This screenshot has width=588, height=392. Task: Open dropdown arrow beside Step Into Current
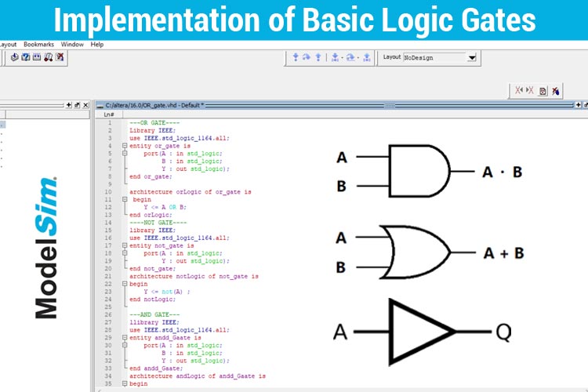pyautogui.click(x=342, y=57)
